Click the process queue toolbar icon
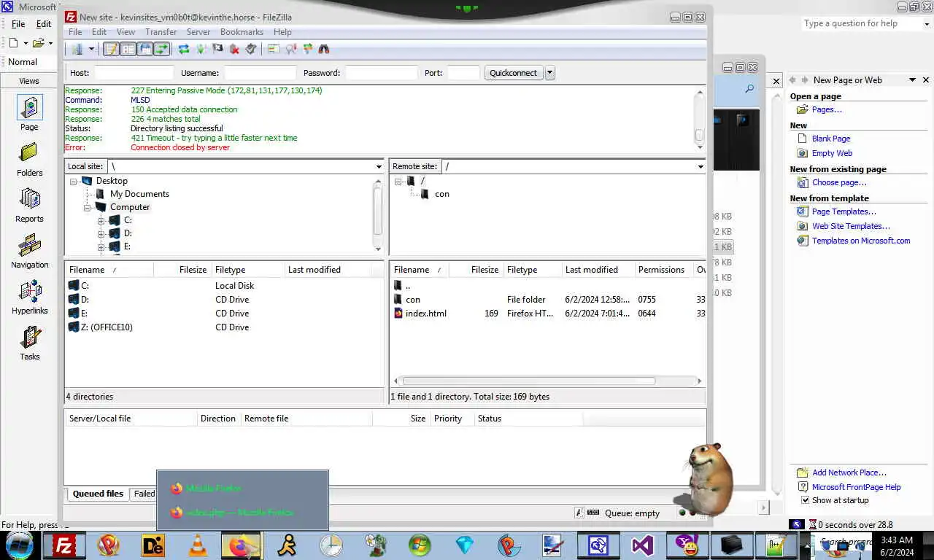 click(x=201, y=49)
